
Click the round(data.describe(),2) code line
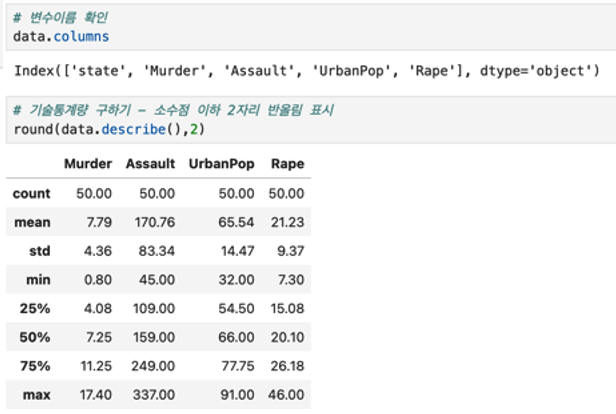pyautogui.click(x=107, y=129)
